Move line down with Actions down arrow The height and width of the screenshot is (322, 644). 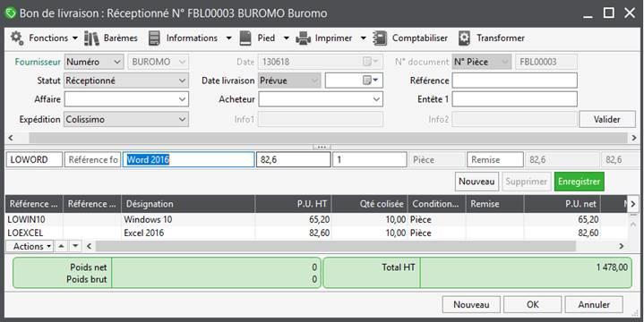point(75,246)
